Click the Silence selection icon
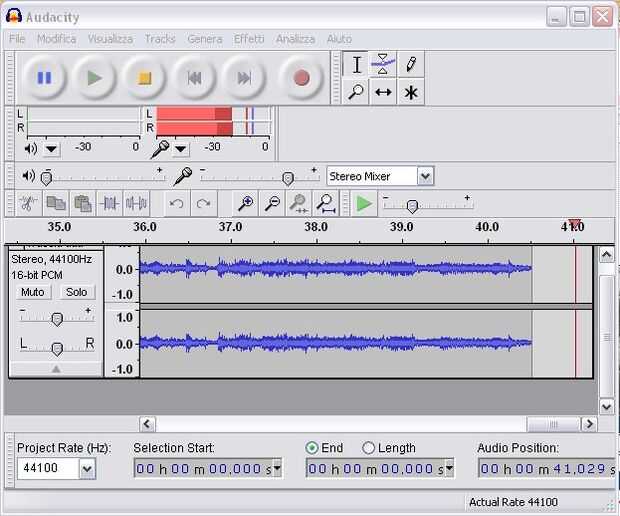The height and width of the screenshot is (516, 620). coord(136,204)
